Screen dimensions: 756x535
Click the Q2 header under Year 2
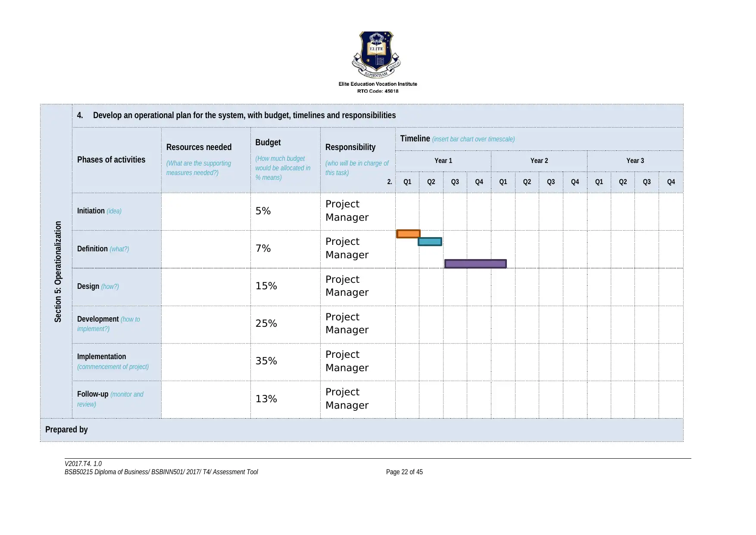(527, 182)
